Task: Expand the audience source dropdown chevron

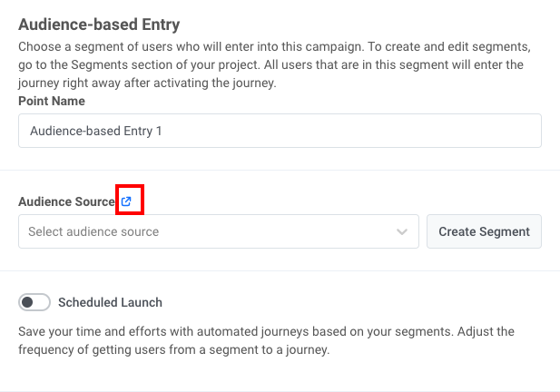Action: click(402, 231)
